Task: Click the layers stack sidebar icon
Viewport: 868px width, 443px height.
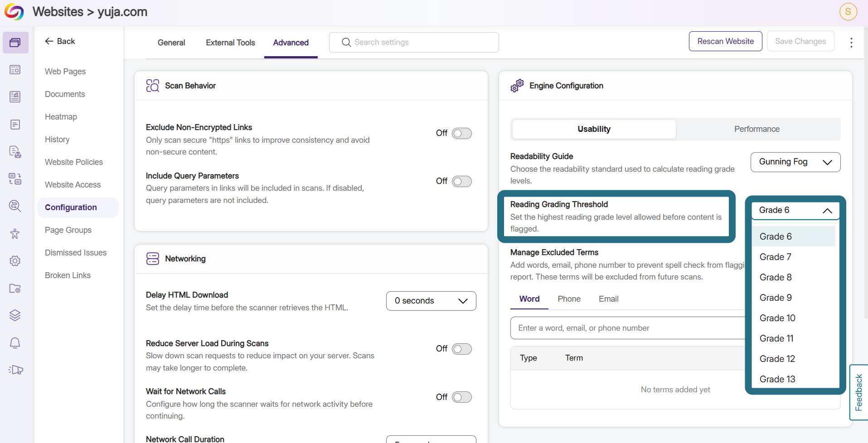Action: click(15, 315)
